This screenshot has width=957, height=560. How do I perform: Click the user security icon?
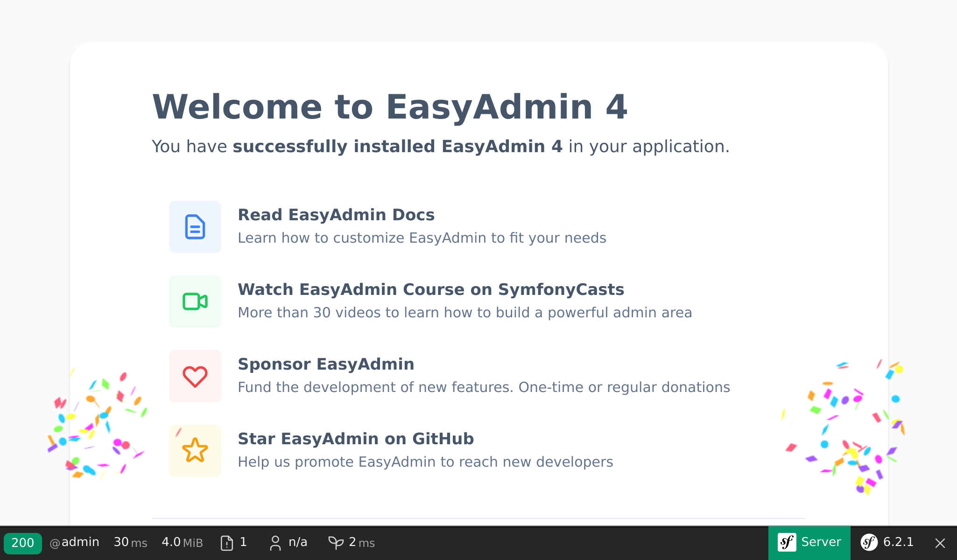click(x=275, y=543)
